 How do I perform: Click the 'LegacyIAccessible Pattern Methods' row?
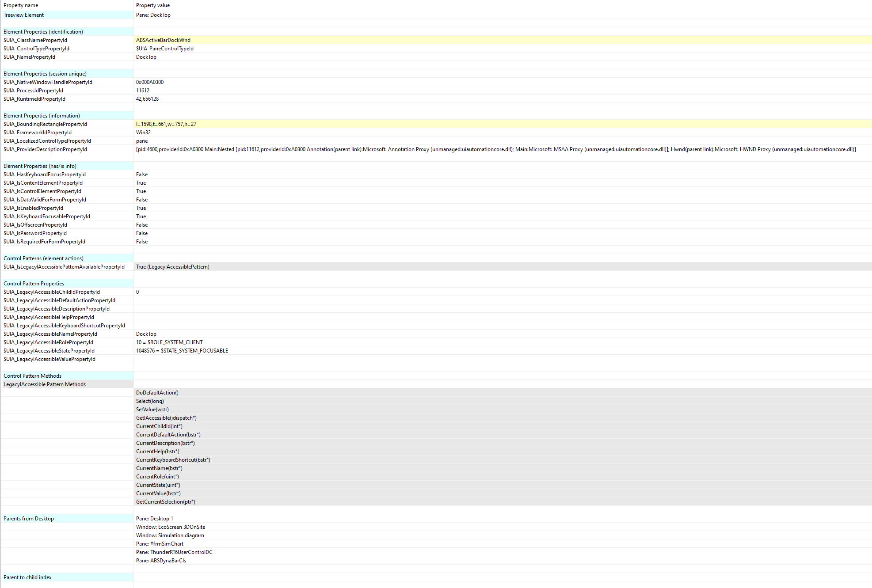tap(67, 384)
